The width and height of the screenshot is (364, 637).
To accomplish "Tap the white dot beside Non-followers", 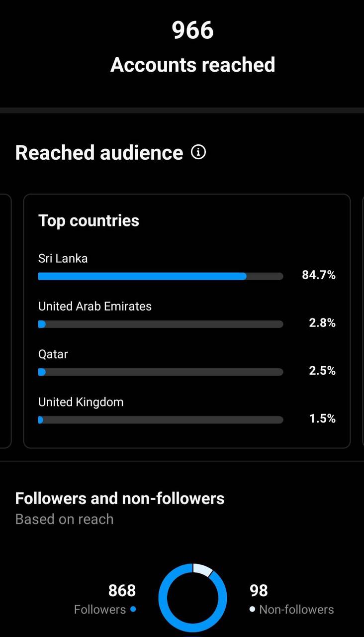I will [252, 609].
